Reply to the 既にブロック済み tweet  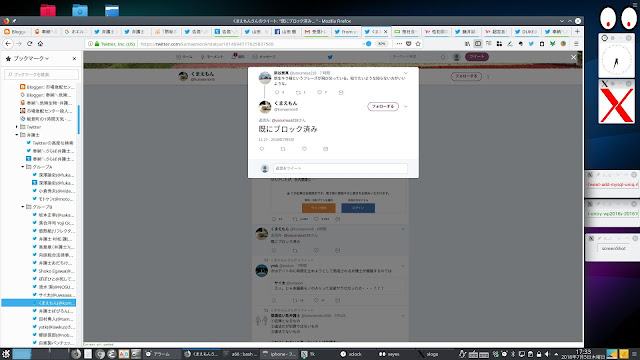[262, 149]
